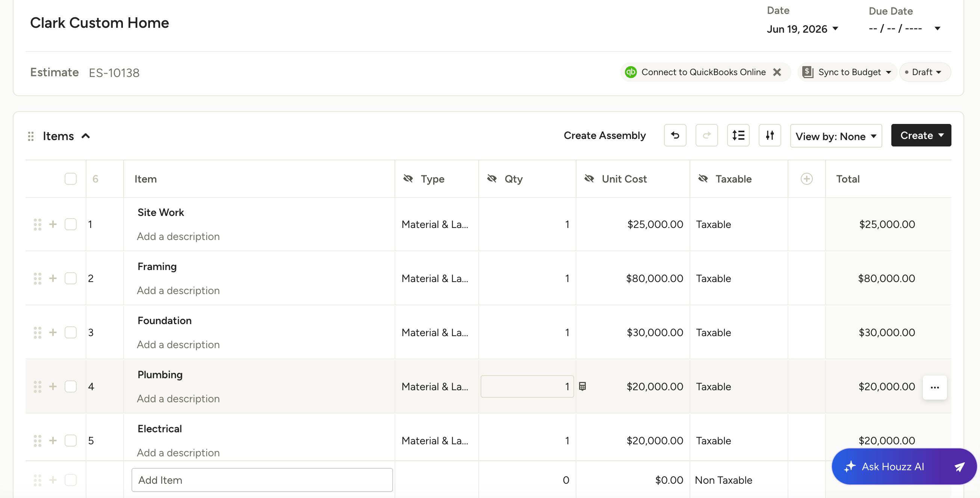Open calculator icon in Plumbing row

point(582,386)
